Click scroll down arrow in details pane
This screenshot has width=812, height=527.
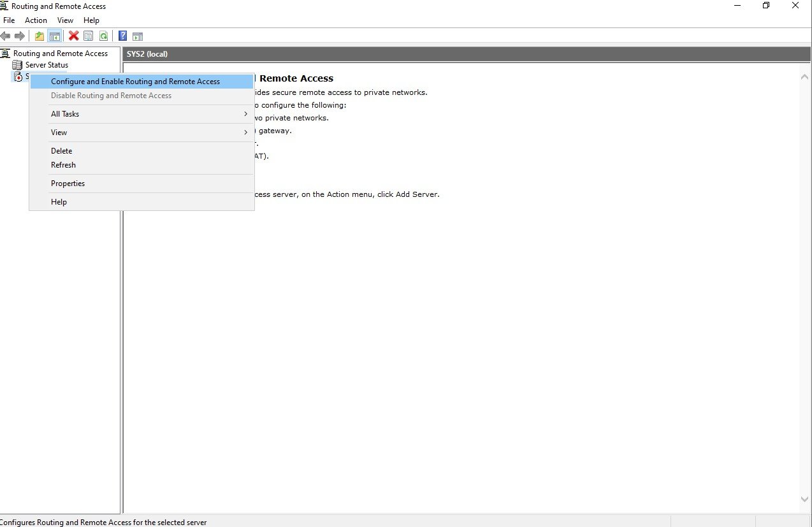click(804, 500)
